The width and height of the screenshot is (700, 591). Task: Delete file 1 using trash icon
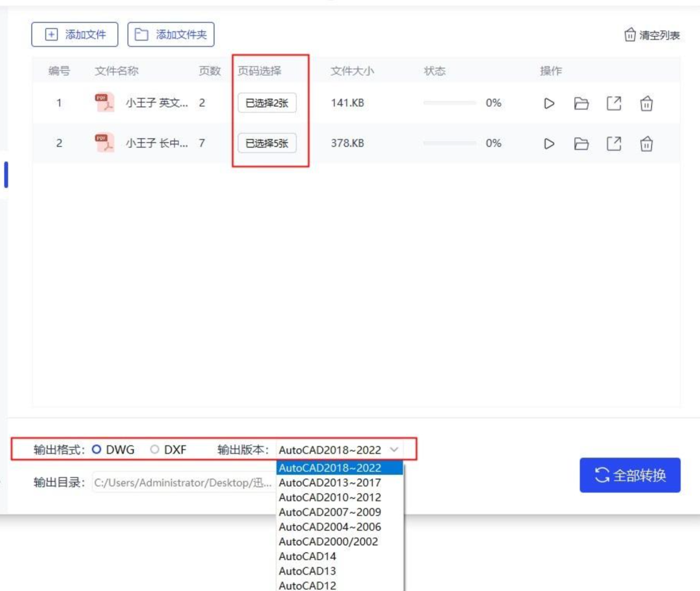click(x=646, y=103)
